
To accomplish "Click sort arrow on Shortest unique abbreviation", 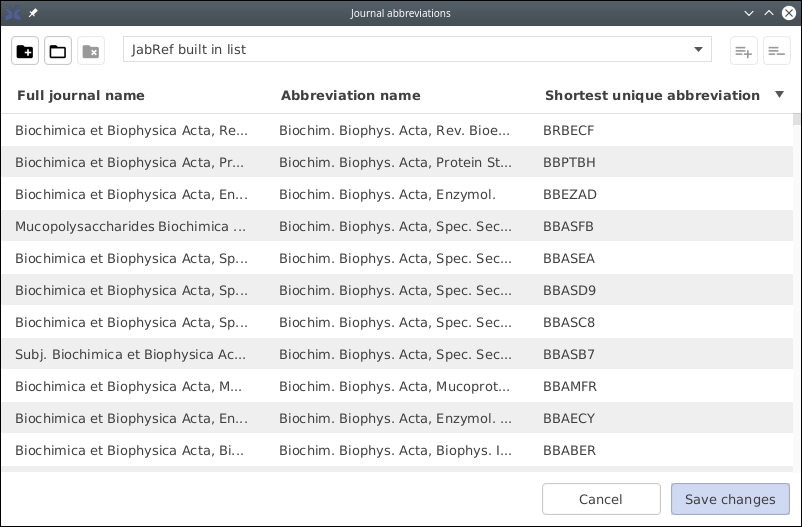I will click(779, 95).
